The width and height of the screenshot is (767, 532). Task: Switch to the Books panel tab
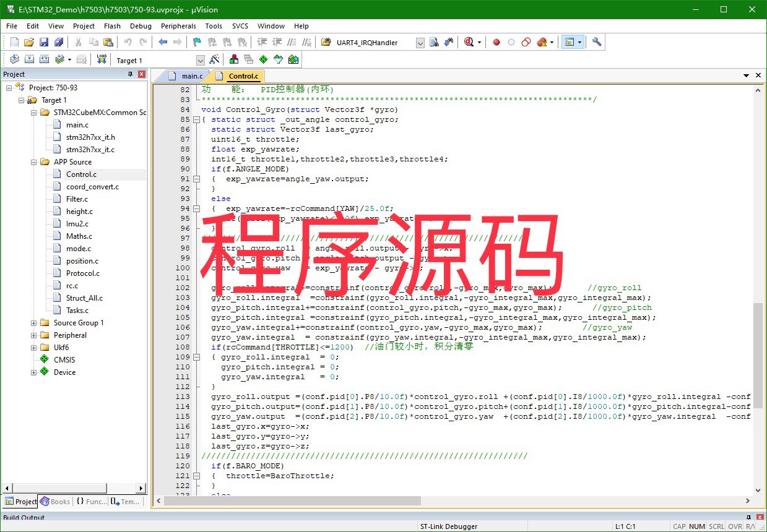coord(55,502)
